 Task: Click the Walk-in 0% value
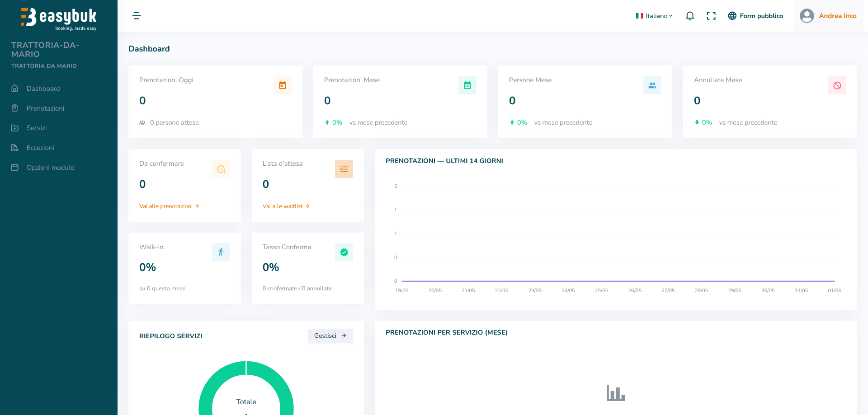147,267
